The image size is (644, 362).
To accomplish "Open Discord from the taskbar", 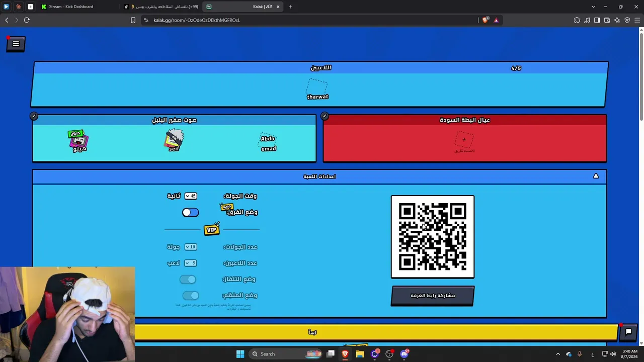I will (404, 354).
